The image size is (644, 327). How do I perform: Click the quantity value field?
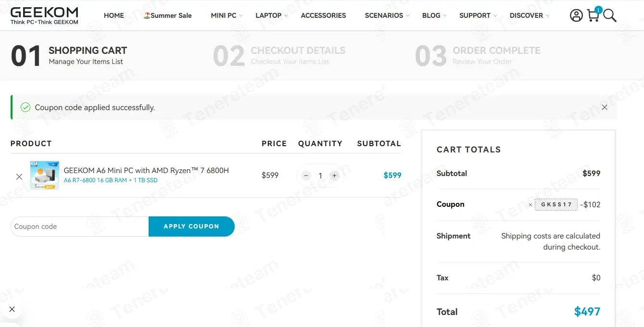tap(320, 176)
